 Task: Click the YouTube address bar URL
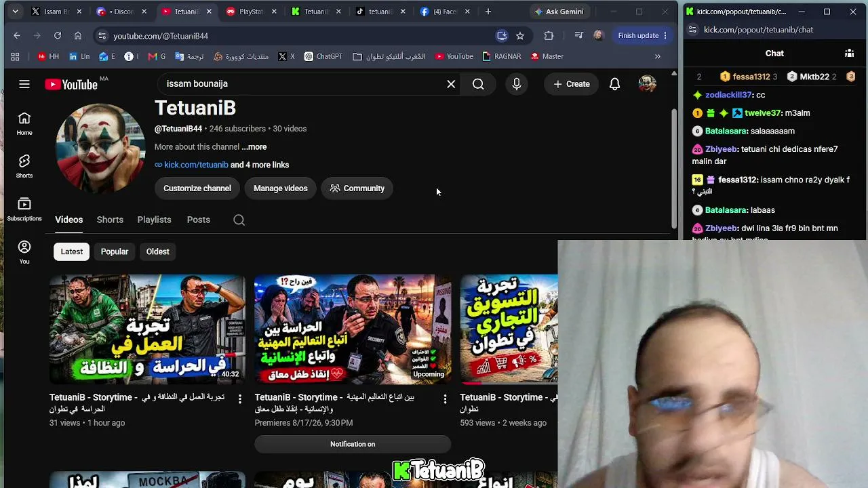click(x=161, y=36)
